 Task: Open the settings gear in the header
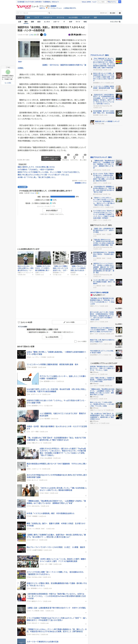pos(120,13)
